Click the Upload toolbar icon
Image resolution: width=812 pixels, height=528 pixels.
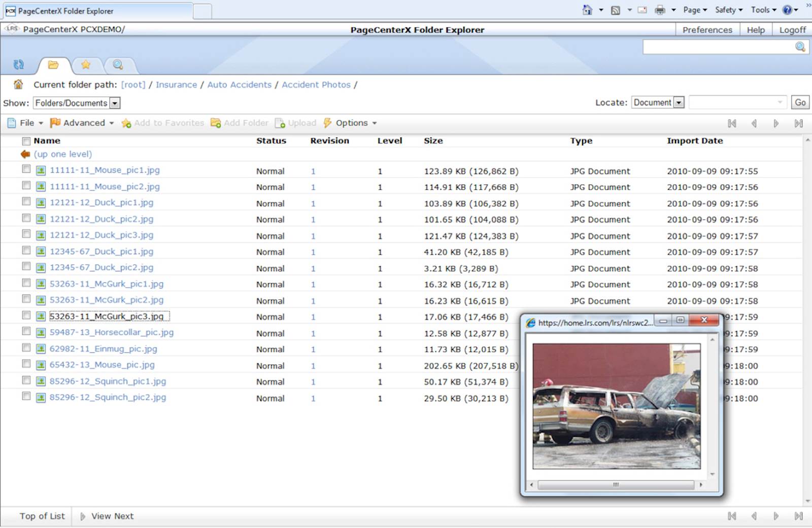(x=280, y=123)
